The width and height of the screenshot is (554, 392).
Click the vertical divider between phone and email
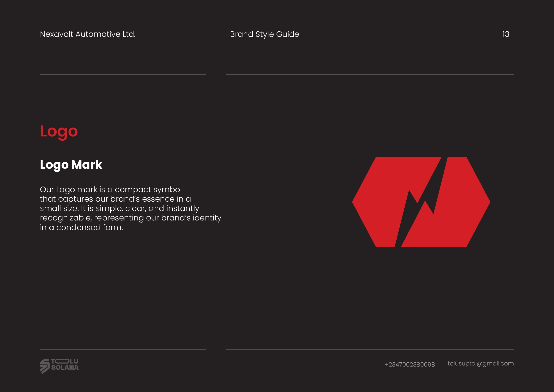coord(441,364)
